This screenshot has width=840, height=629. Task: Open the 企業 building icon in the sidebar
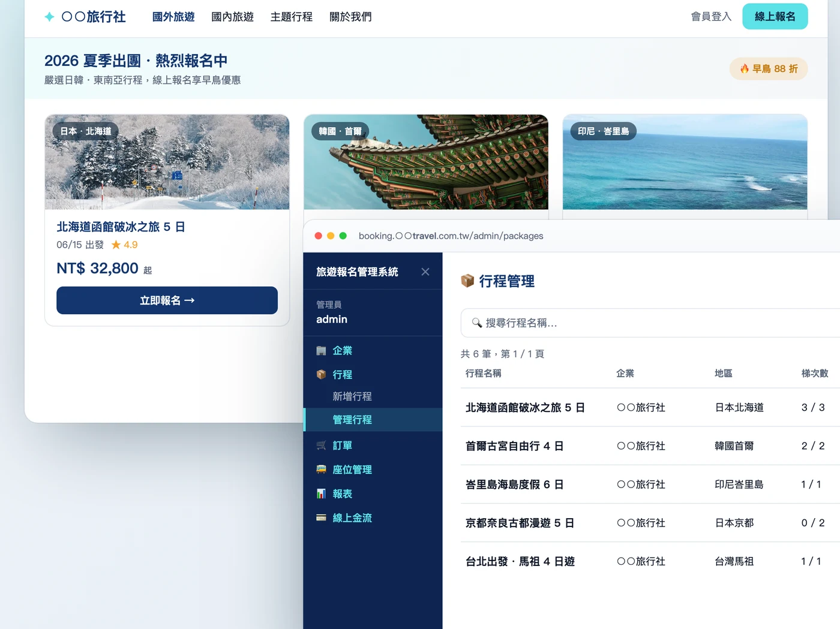click(321, 351)
